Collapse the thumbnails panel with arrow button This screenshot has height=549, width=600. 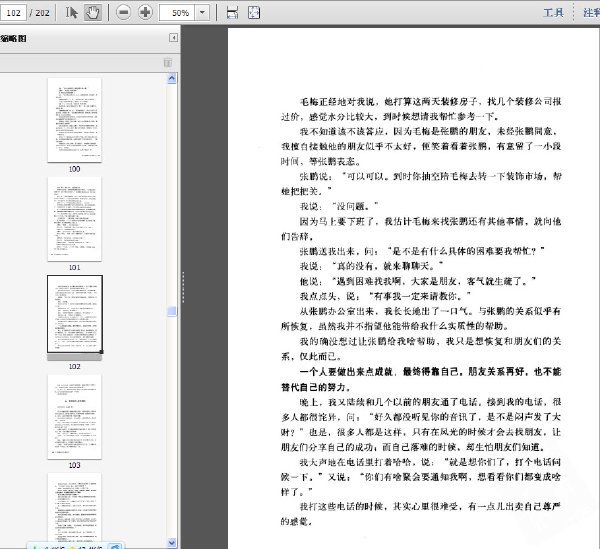point(173,38)
